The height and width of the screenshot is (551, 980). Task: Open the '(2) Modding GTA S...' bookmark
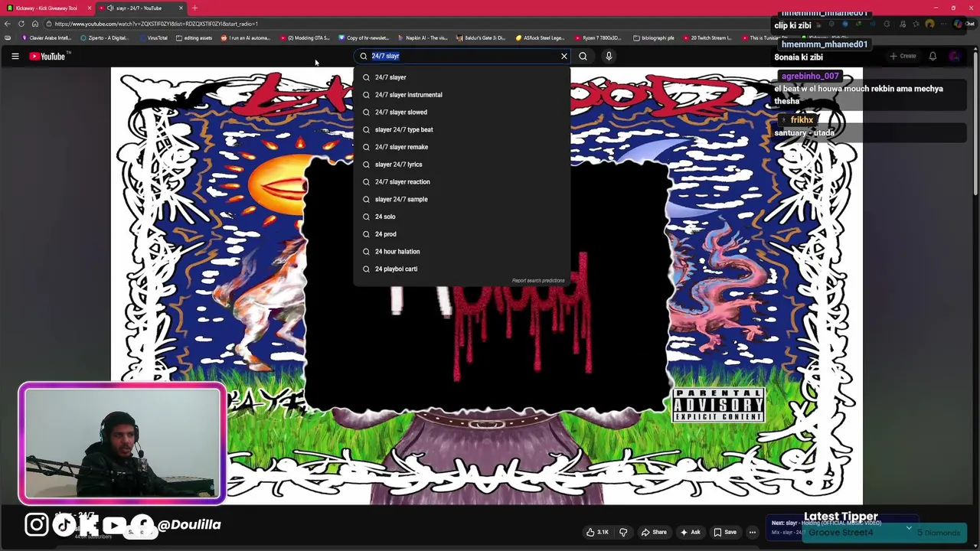coord(305,37)
